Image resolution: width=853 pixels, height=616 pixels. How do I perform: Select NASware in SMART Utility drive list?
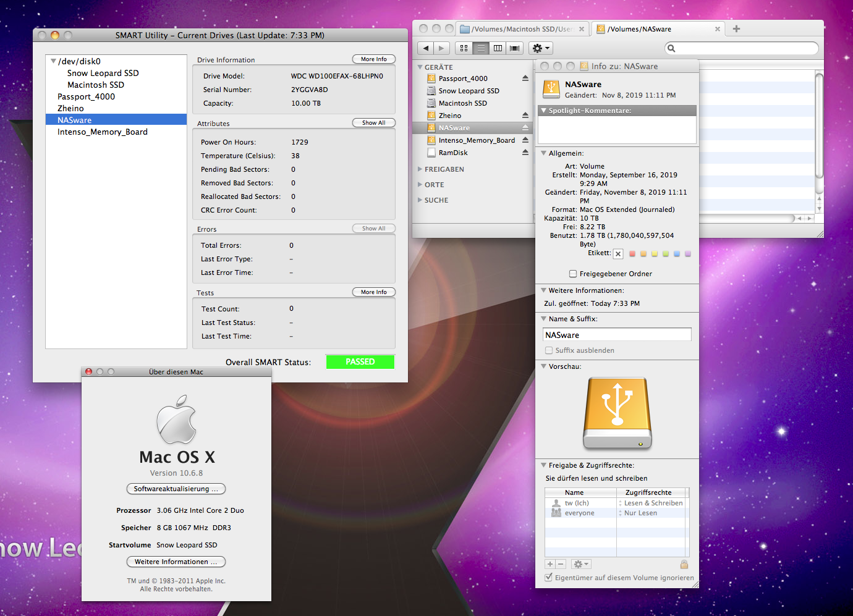tap(116, 120)
